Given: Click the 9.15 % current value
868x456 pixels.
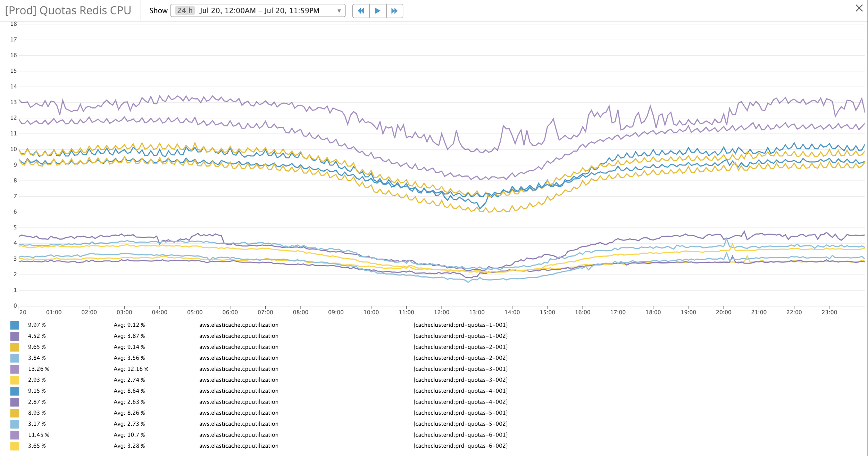Looking at the screenshot, I should tap(37, 391).
